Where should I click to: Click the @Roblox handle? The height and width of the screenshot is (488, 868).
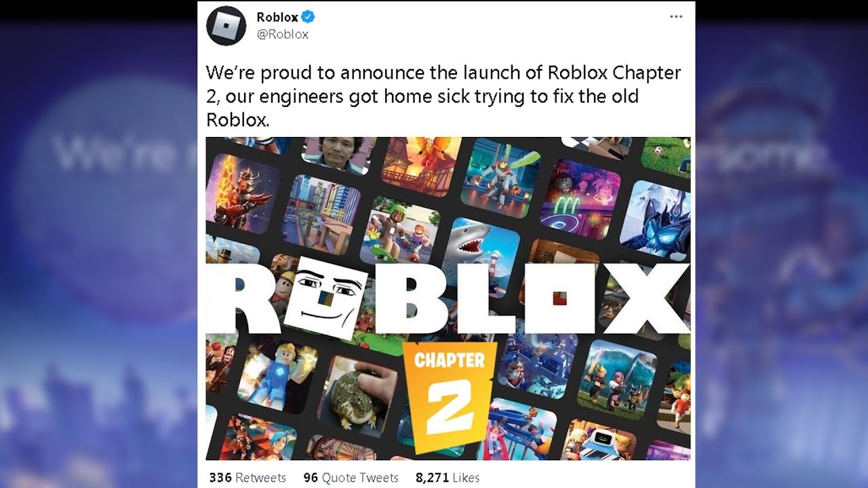pos(282,34)
